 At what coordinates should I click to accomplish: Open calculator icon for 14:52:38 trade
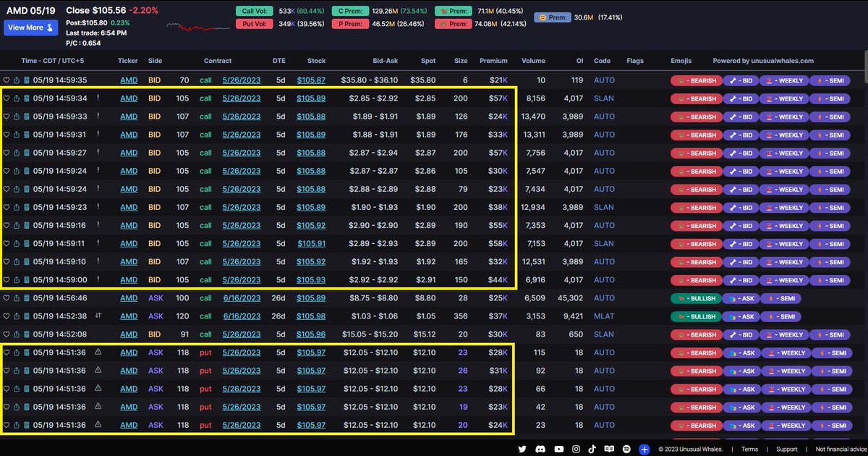26,316
